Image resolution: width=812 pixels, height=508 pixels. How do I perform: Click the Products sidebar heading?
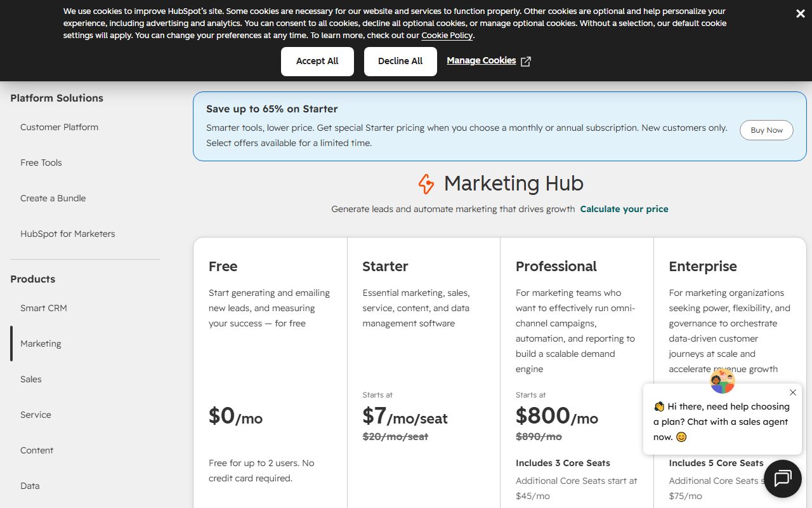pyautogui.click(x=32, y=279)
